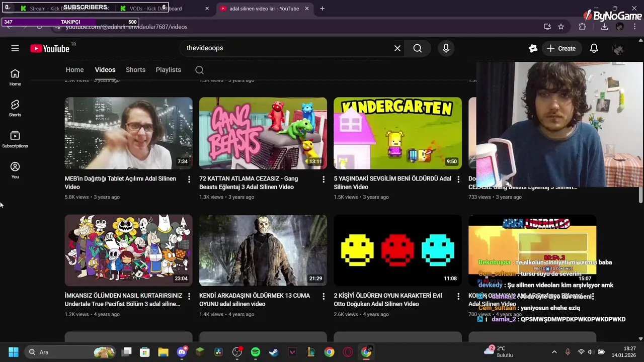Image resolution: width=644 pixels, height=362 pixels.
Task: Open Subscriptions in the left sidebar
Action: point(15,139)
